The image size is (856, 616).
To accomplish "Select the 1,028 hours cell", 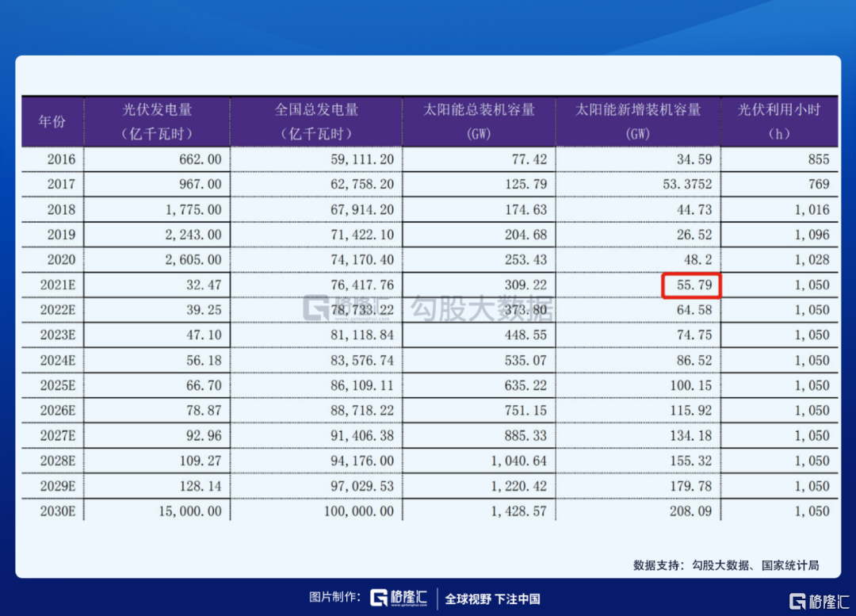I will 812,260.
